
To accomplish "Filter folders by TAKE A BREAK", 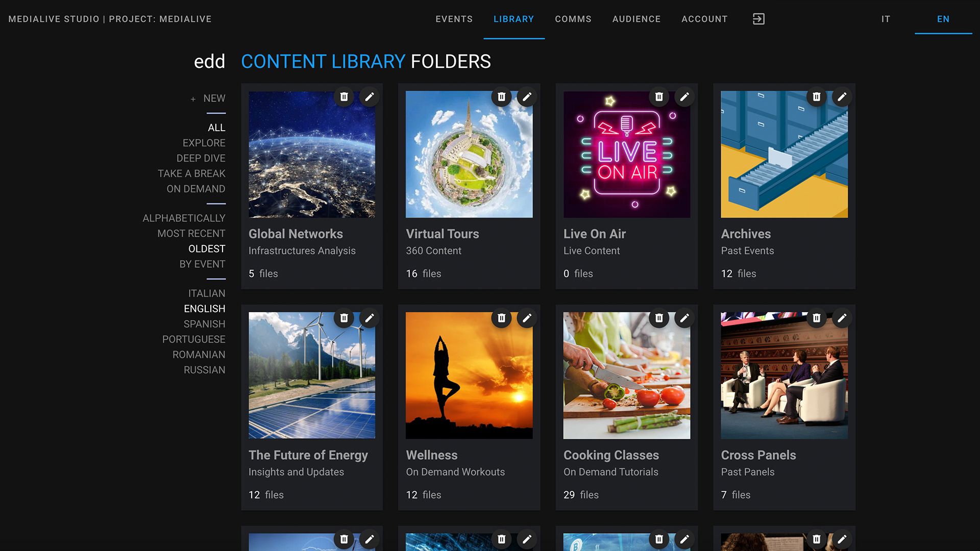I will click(x=191, y=173).
